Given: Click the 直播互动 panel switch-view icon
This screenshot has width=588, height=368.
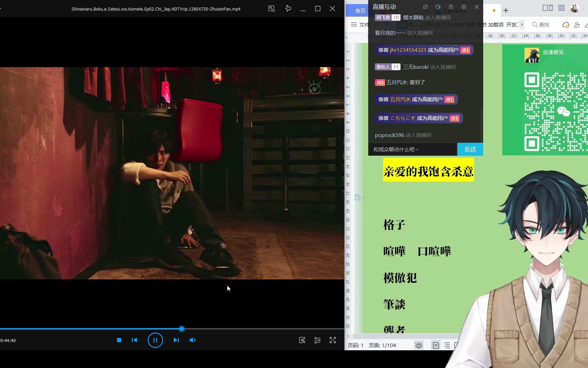Looking at the screenshot, I should tap(425, 7).
